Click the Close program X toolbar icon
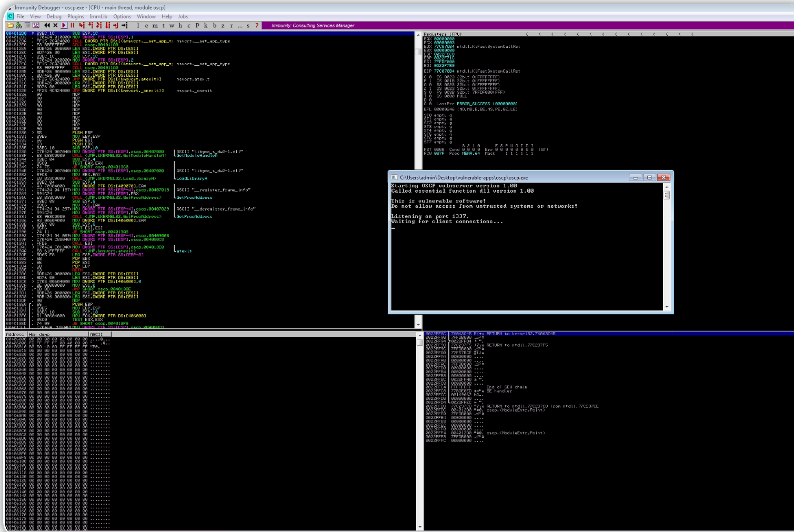The height and width of the screenshot is (532, 794). [x=55, y=25]
